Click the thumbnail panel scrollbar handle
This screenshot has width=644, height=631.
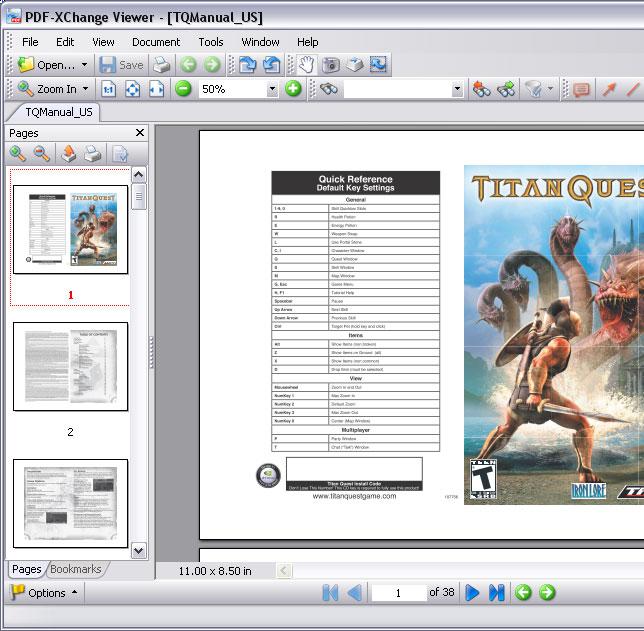(139, 197)
